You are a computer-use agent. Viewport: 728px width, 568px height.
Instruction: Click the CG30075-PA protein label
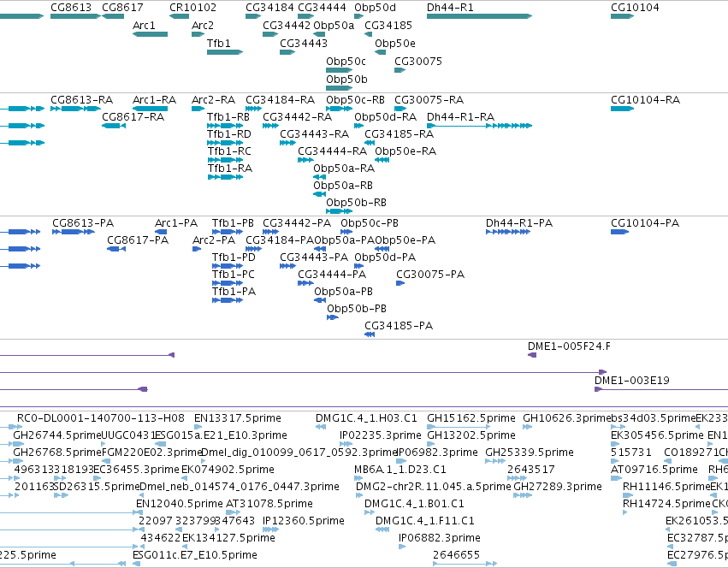coord(430,275)
